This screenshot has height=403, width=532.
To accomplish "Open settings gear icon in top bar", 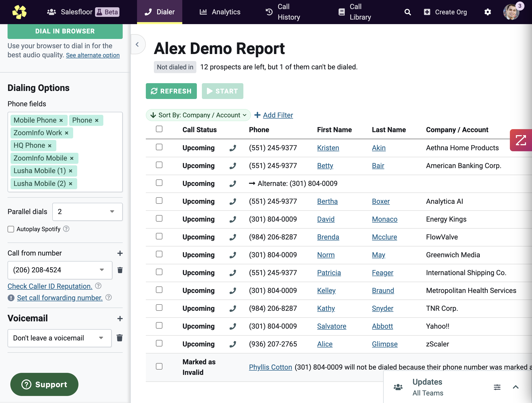I will tap(487, 12).
